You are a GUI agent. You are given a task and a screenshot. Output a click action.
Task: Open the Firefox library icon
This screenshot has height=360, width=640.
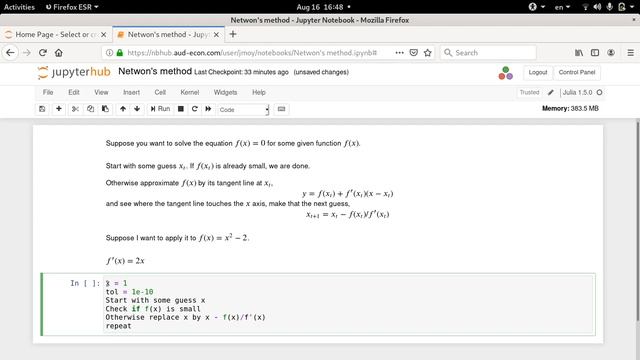579,53
